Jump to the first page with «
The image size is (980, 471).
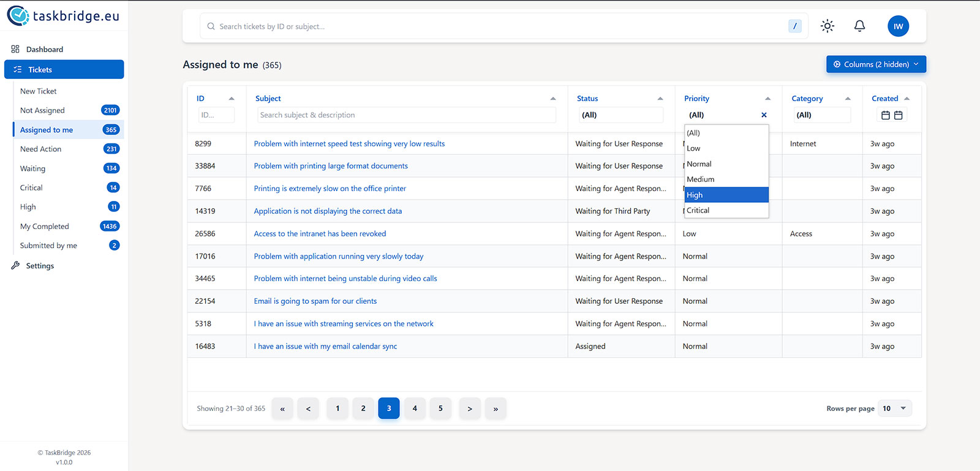pos(282,409)
